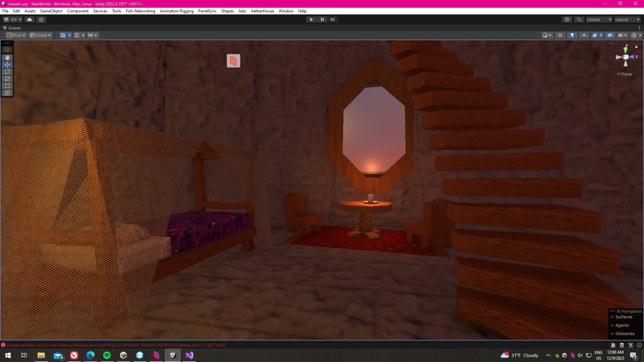Toggle the 2D view mode

click(x=560, y=35)
